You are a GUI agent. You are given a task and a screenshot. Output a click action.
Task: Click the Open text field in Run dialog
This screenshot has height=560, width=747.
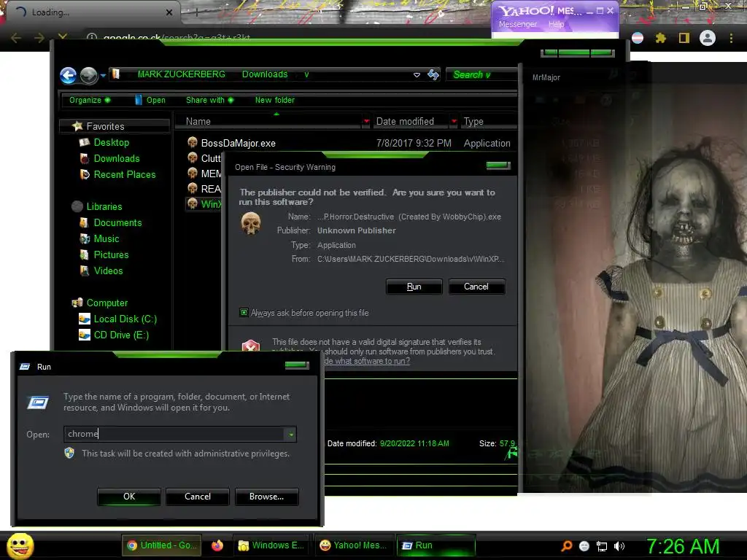coord(174,434)
